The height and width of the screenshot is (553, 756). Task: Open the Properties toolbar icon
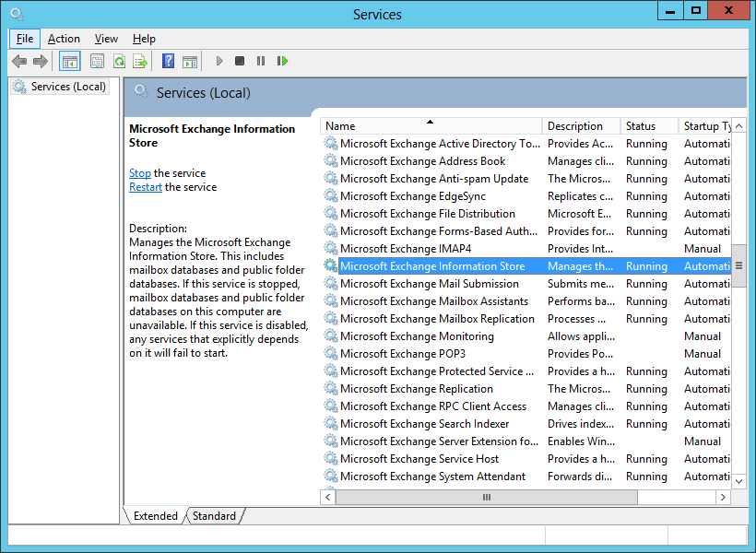coord(97,61)
